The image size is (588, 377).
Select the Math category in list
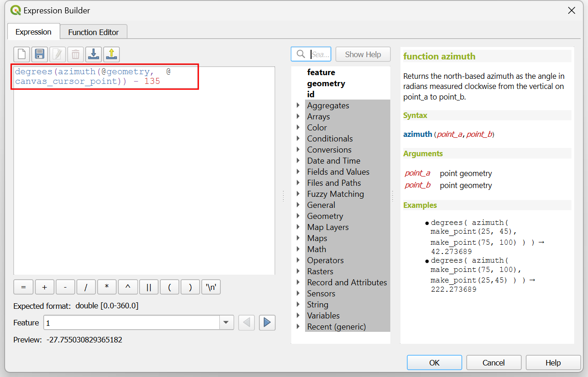317,249
